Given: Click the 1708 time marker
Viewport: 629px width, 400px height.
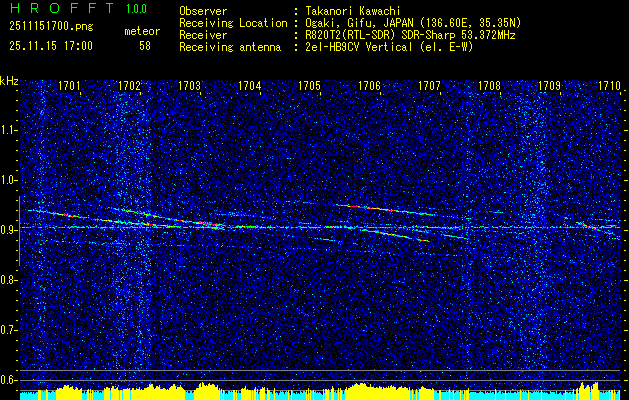Looking at the screenshot, I should tap(490, 85).
